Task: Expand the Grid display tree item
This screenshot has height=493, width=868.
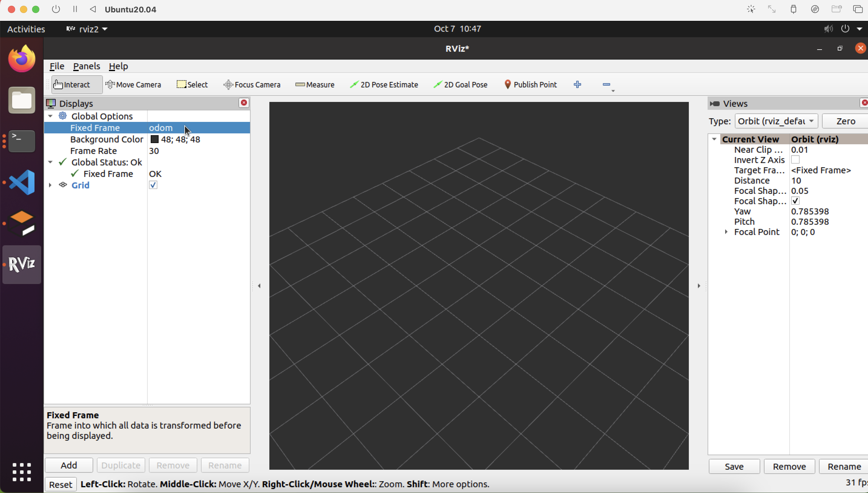Action: click(x=51, y=184)
